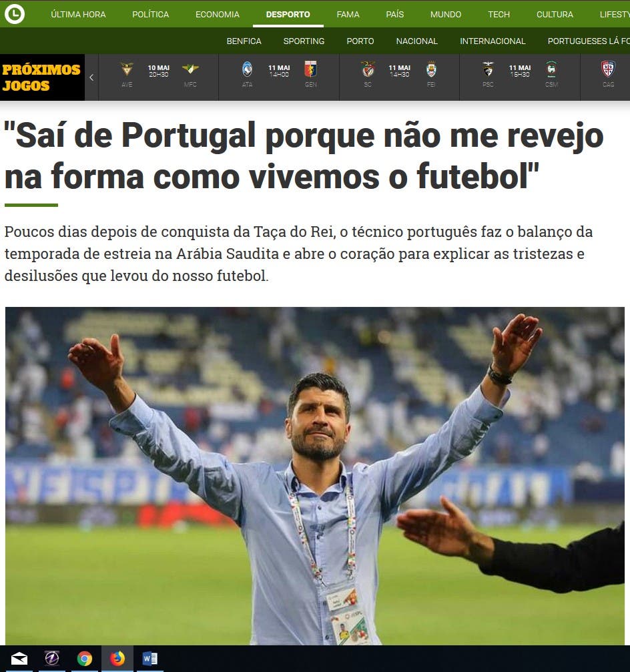
Task: Open the 10 Mai AVE vs MFC match
Action: point(159,77)
